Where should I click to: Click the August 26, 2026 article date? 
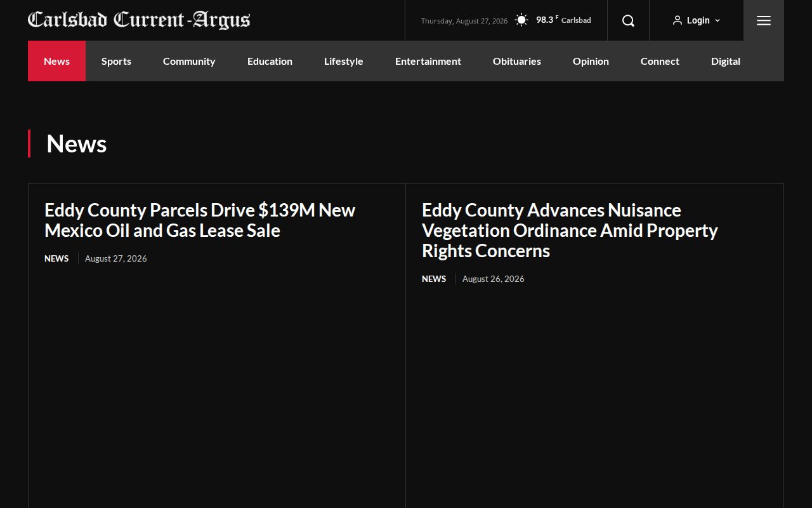pyautogui.click(x=494, y=279)
